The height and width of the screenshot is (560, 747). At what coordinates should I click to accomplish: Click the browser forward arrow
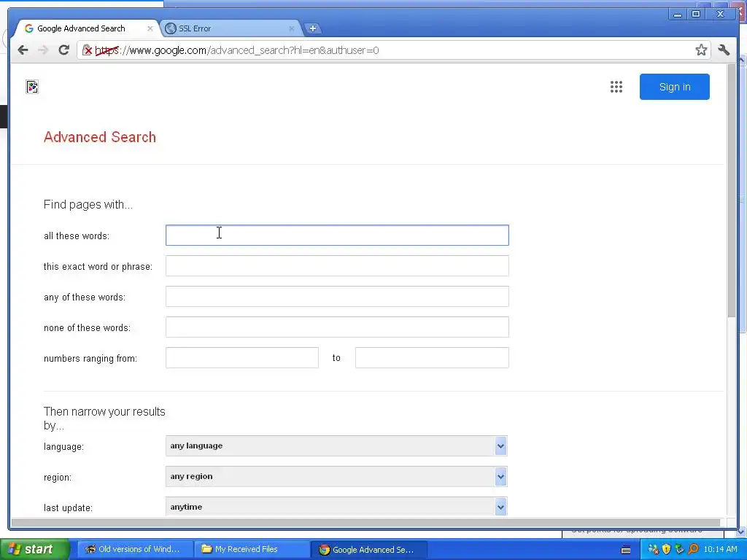click(43, 50)
